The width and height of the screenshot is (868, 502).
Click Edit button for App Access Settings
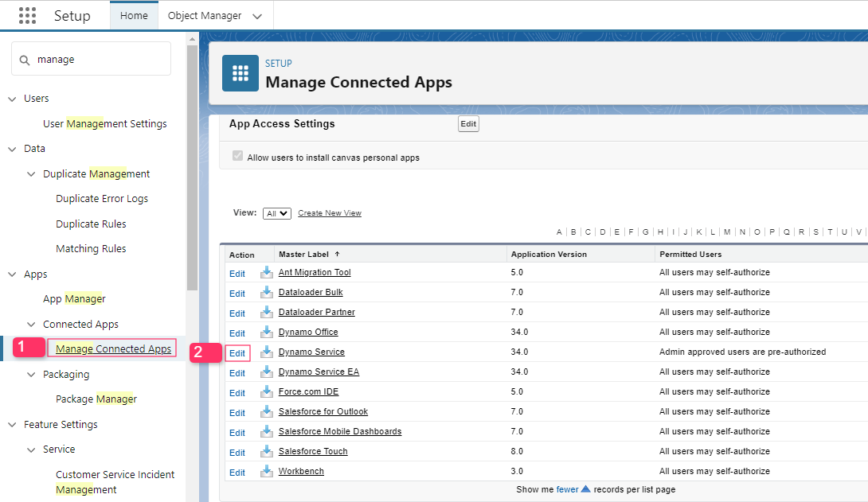468,124
